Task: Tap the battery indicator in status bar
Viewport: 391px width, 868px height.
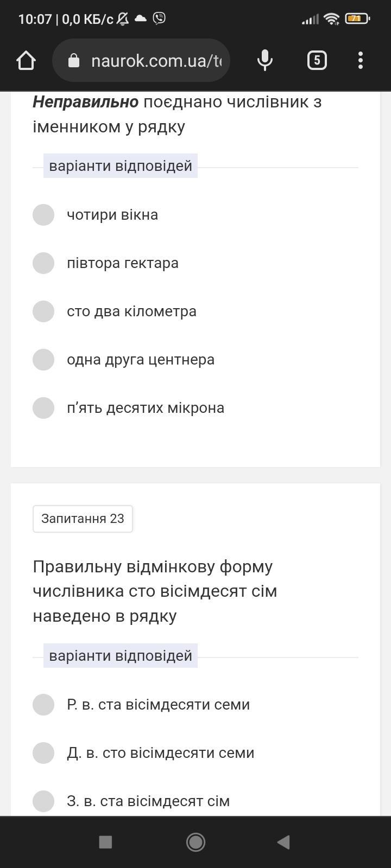Action: tap(357, 18)
